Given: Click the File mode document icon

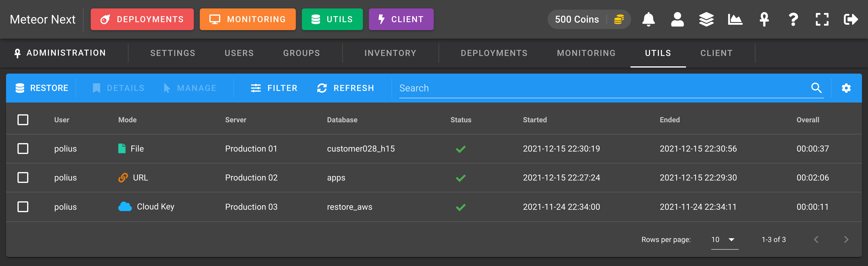Looking at the screenshot, I should 122,148.
